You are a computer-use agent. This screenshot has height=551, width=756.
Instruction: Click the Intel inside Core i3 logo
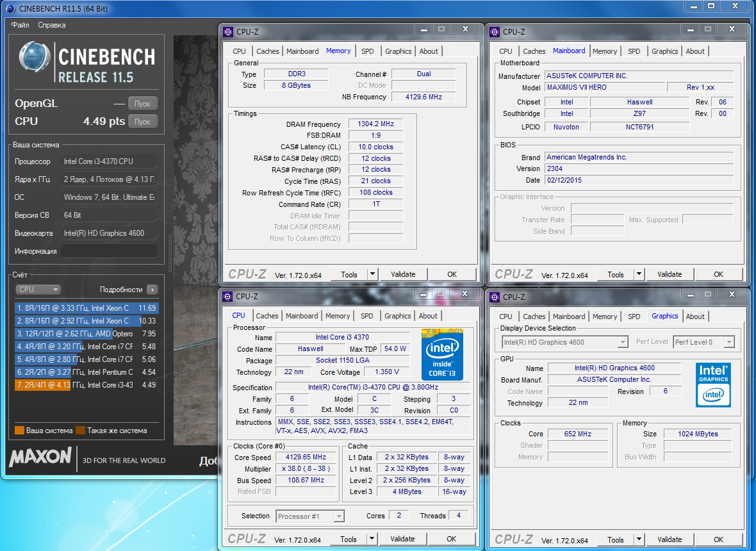pyautogui.click(x=442, y=354)
